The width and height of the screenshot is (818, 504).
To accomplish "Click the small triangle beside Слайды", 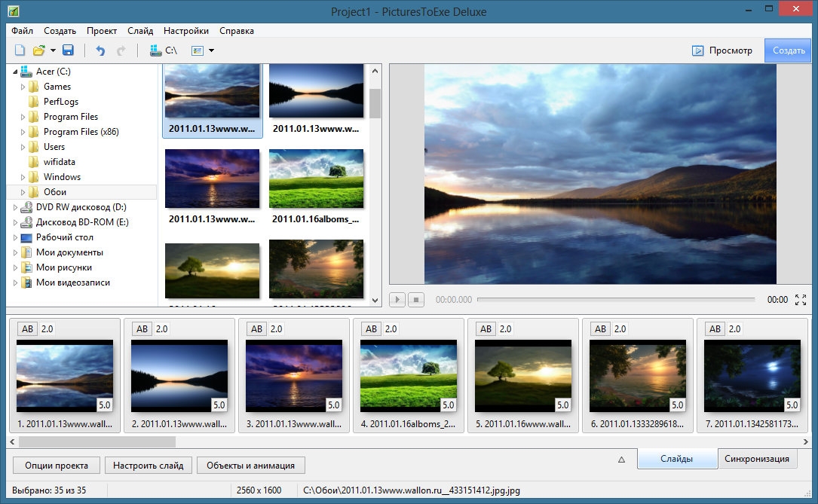I will point(622,459).
